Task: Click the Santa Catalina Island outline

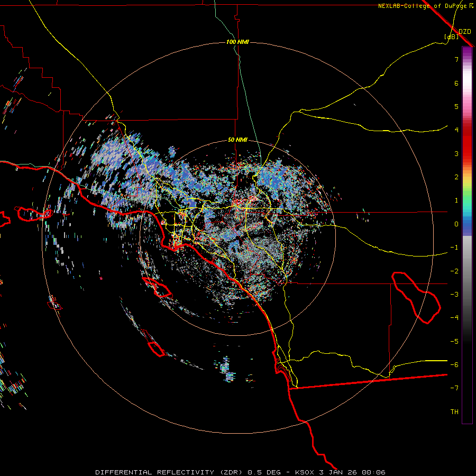Action: tap(157, 287)
